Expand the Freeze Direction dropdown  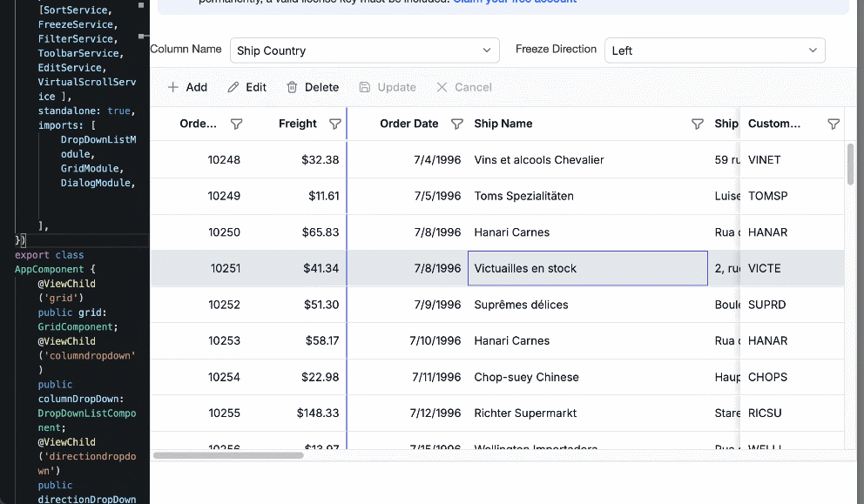[x=813, y=50]
